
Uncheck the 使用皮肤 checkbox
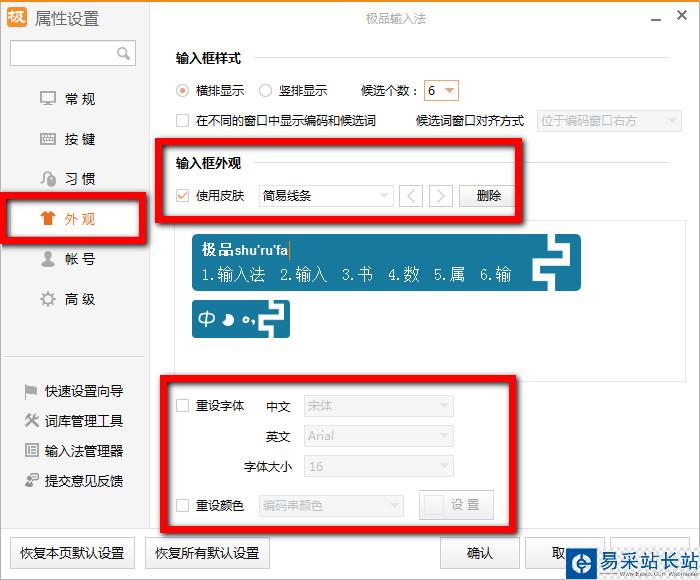click(182, 196)
